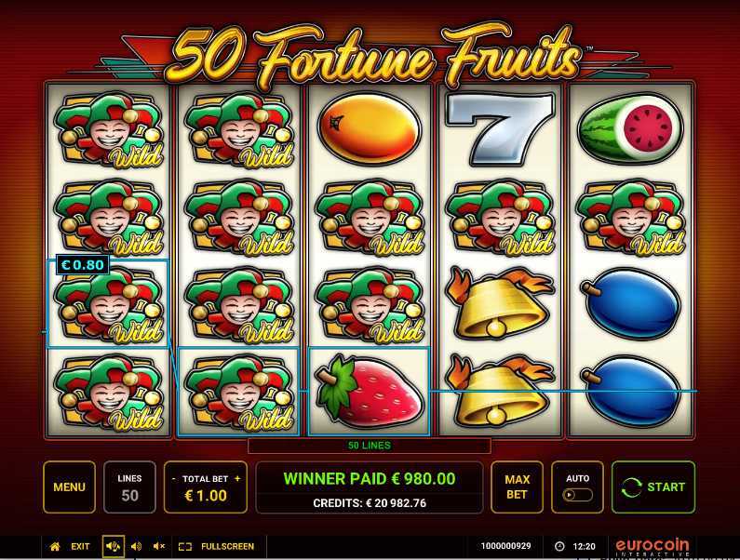Image resolution: width=740 pixels, height=560 pixels.
Task: Toggle the AUTO spin switch
Action: coord(577,495)
